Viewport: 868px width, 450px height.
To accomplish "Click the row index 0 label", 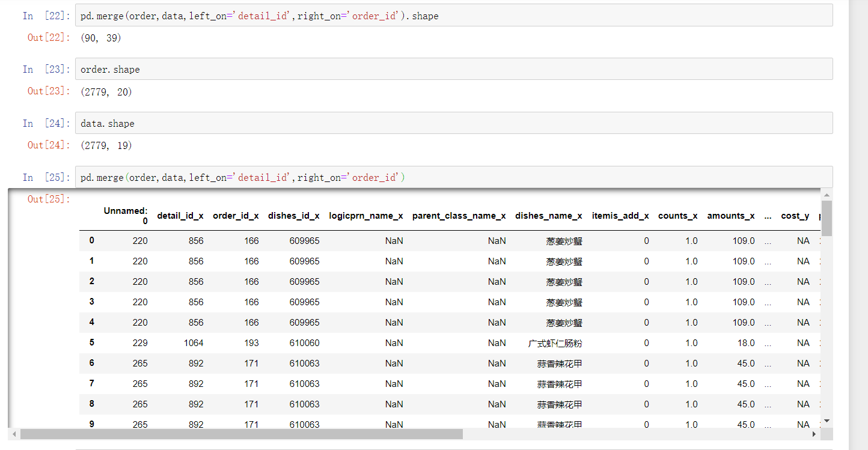I will 92,240.
